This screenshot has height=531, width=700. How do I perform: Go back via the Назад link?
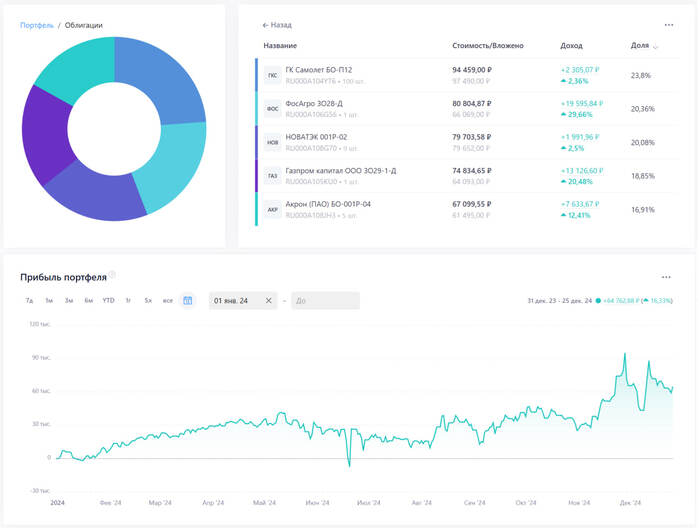pyautogui.click(x=277, y=25)
